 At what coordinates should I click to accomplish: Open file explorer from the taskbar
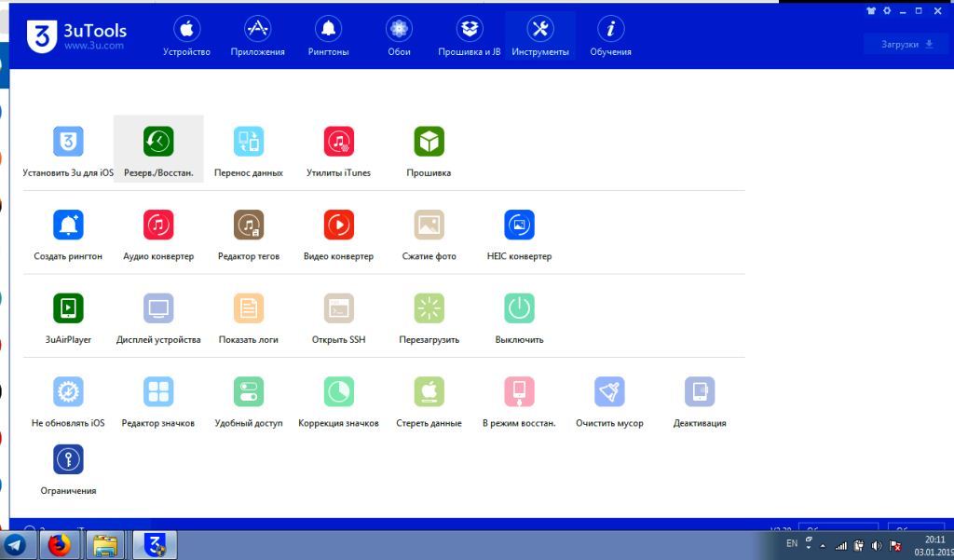(x=104, y=545)
